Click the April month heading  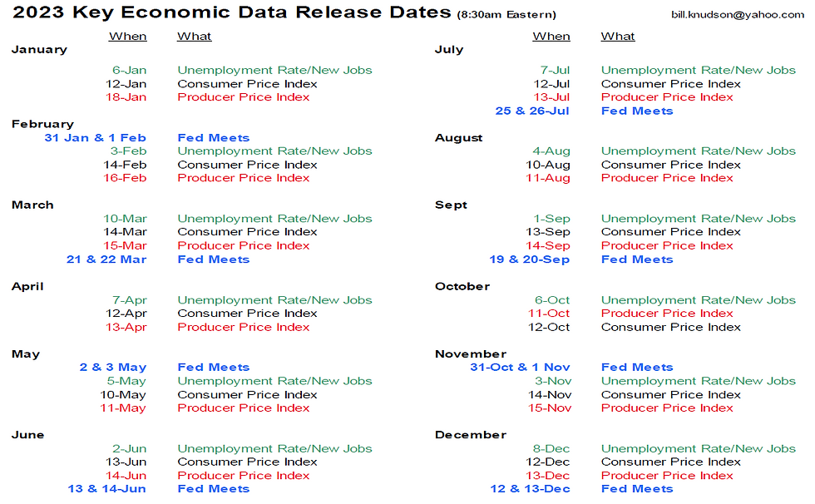(x=27, y=287)
